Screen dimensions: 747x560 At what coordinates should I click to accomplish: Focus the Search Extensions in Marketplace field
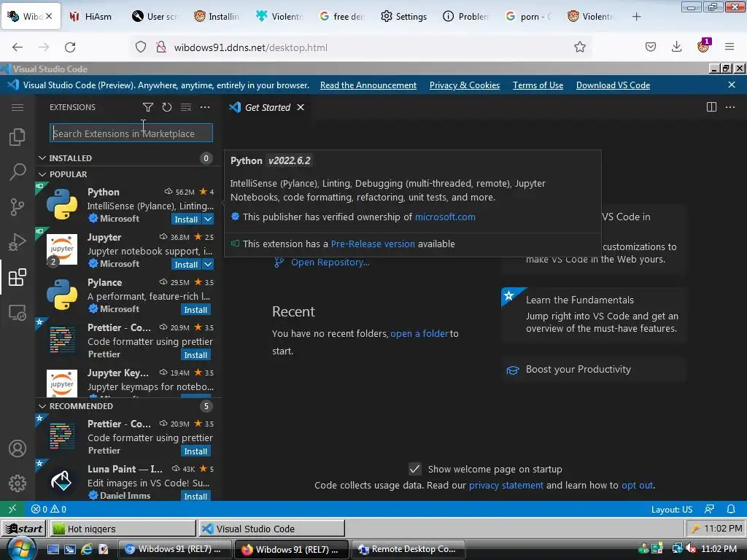coord(131,133)
